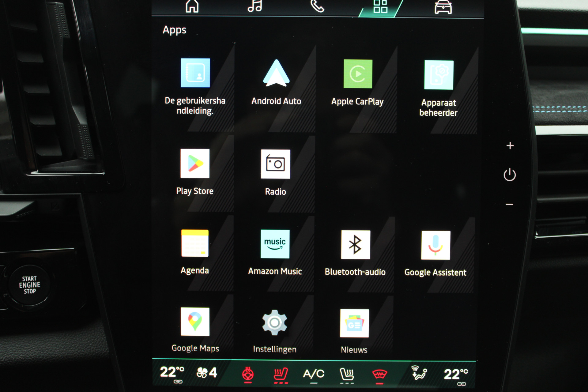588x392 pixels.
Task: Open the phone tab
Action: tap(317, 6)
